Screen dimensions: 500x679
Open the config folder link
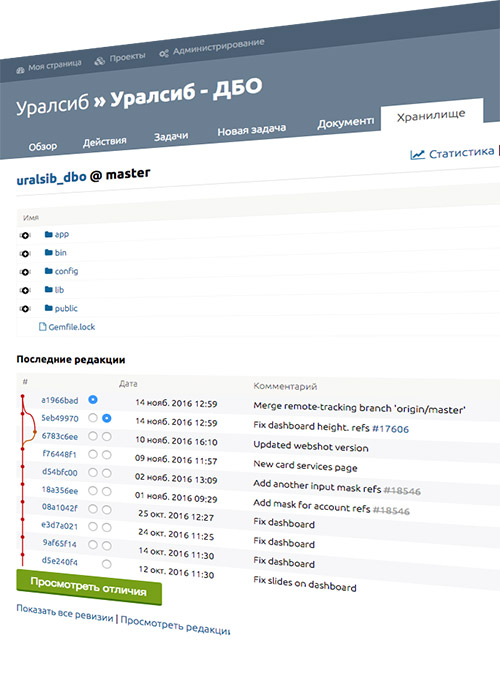point(67,271)
